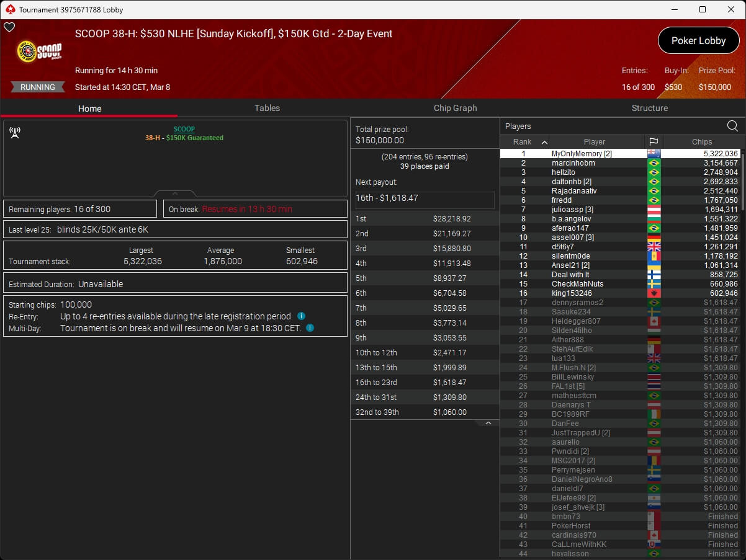Viewport: 746px width, 560px height.
Task: Click the Multi-Day info icon
Action: [310, 328]
